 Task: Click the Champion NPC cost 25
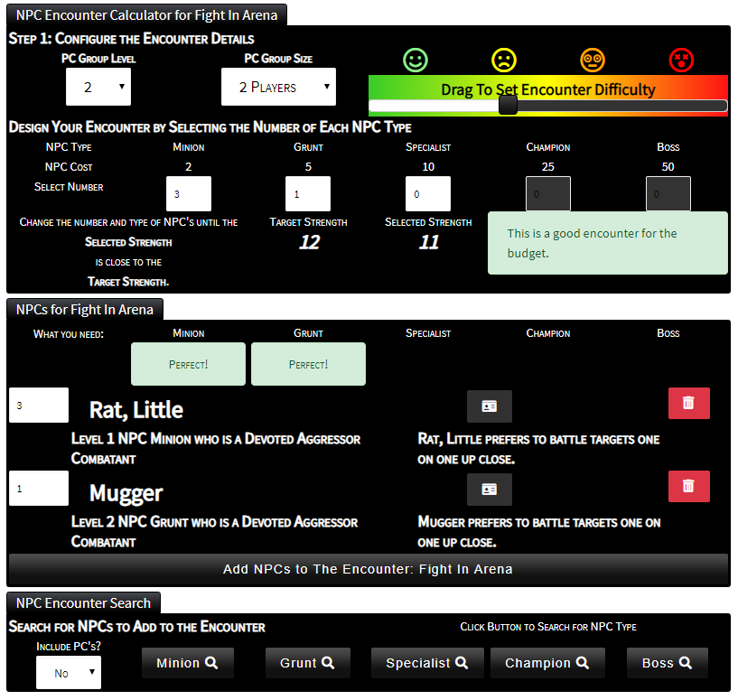(x=547, y=166)
